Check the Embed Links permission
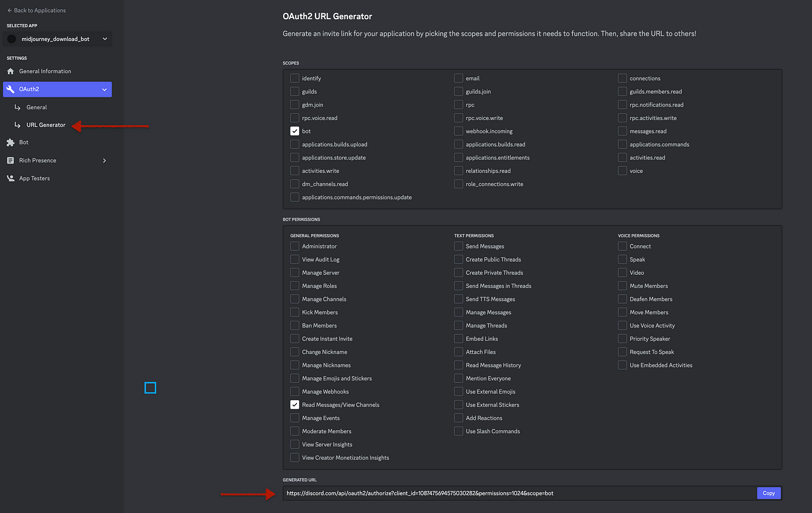This screenshot has width=812, height=513. [459, 339]
